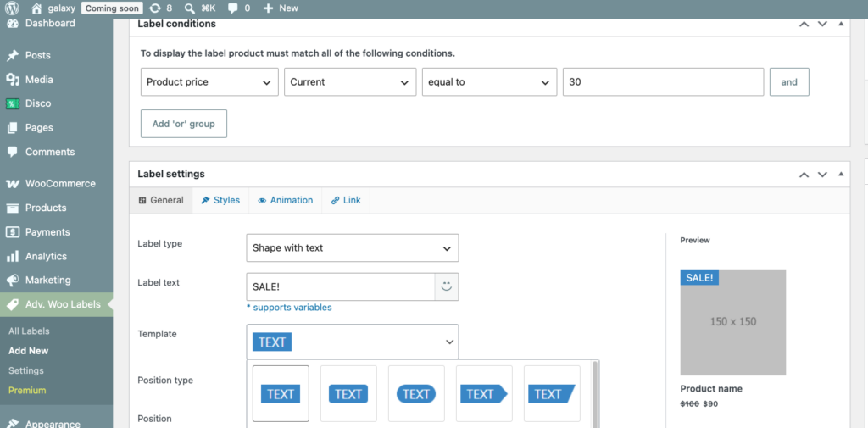
Task: Click the 150 x 150 preview image
Action: [733, 322]
